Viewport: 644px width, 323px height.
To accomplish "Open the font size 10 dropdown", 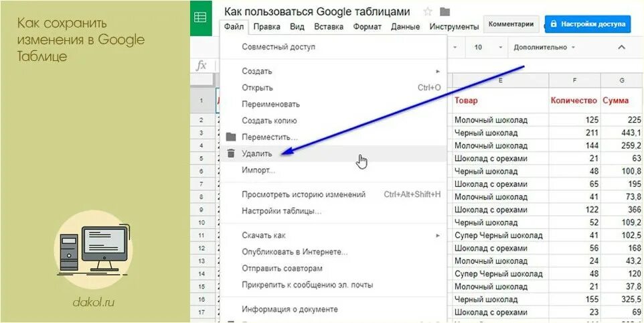I will coord(488,48).
